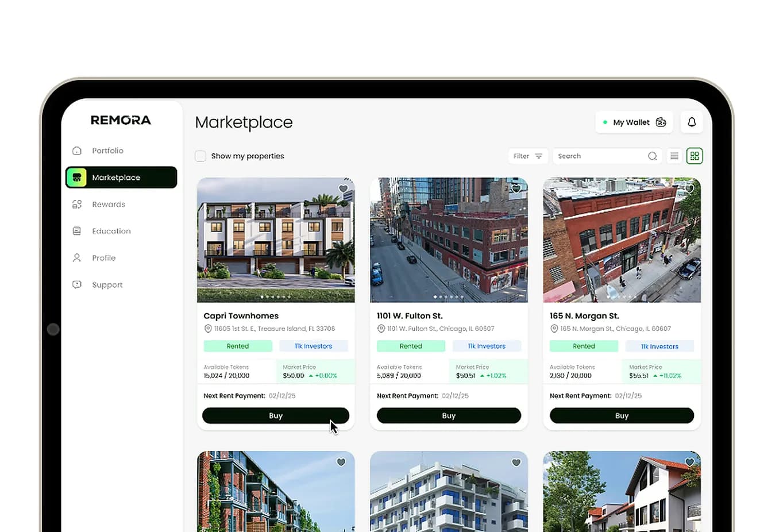This screenshot has height=532, width=779.
Task: Switch to grid view layout icon
Action: pos(695,156)
